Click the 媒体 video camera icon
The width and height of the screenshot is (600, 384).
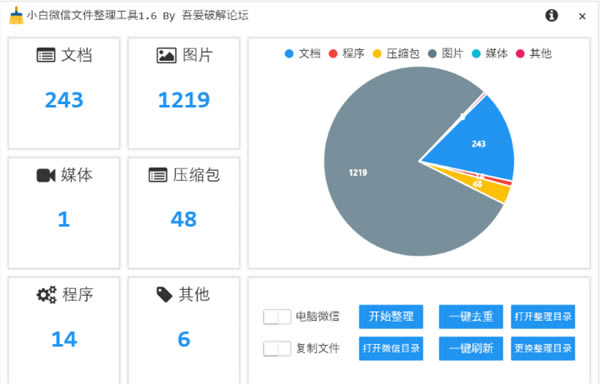point(46,175)
